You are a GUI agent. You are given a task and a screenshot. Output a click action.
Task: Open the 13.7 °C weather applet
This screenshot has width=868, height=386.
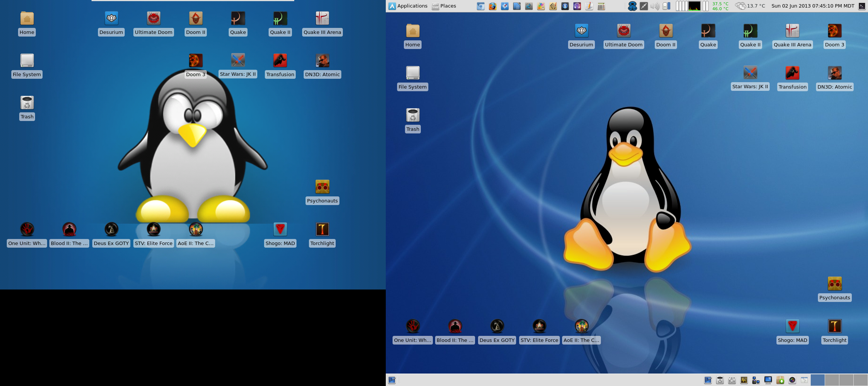[750, 6]
